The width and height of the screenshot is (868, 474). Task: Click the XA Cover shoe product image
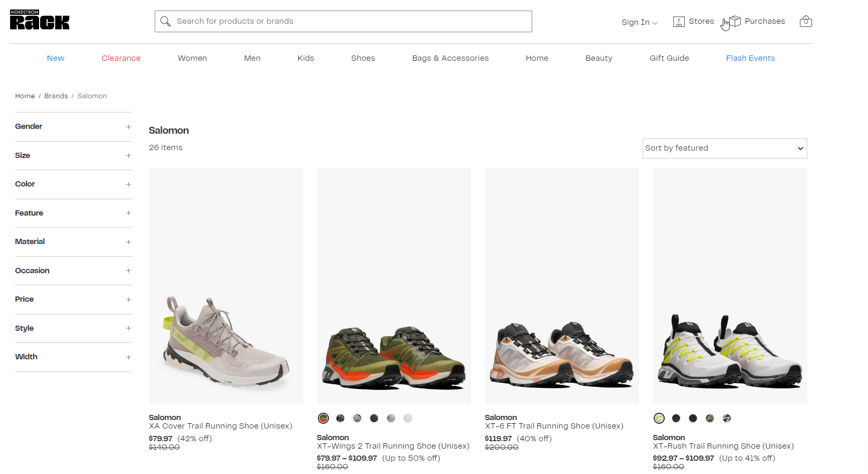226,286
